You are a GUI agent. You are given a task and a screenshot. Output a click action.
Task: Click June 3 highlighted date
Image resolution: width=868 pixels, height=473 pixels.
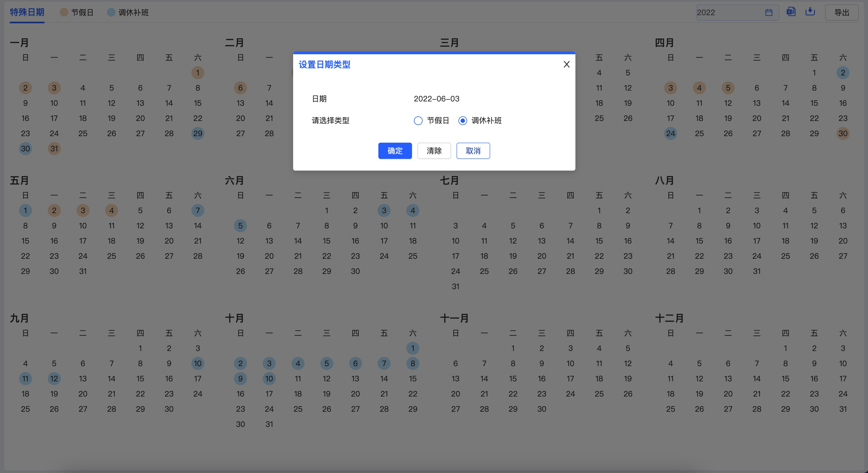pos(384,210)
